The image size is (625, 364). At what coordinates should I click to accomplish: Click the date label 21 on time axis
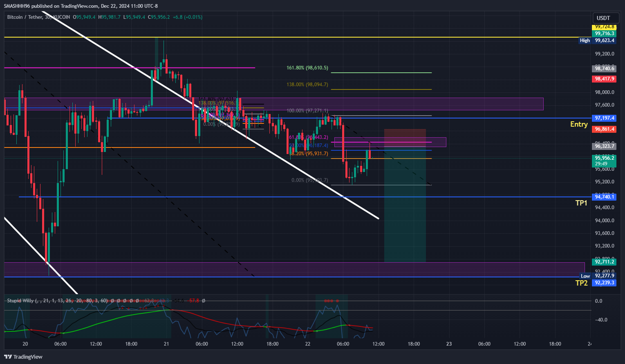(x=166, y=344)
